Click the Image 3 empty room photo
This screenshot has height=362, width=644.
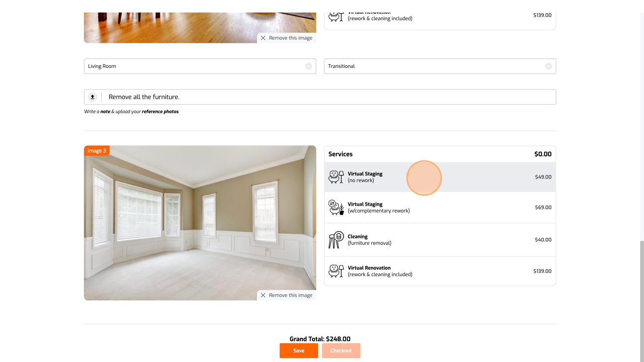pos(200,223)
